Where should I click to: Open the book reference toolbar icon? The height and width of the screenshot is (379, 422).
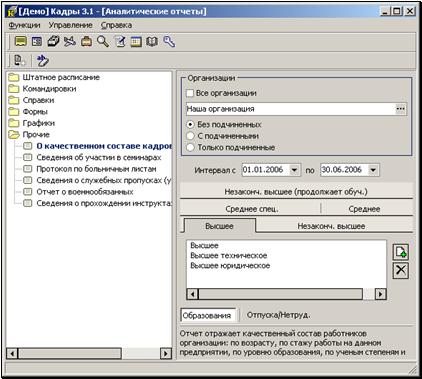point(152,42)
